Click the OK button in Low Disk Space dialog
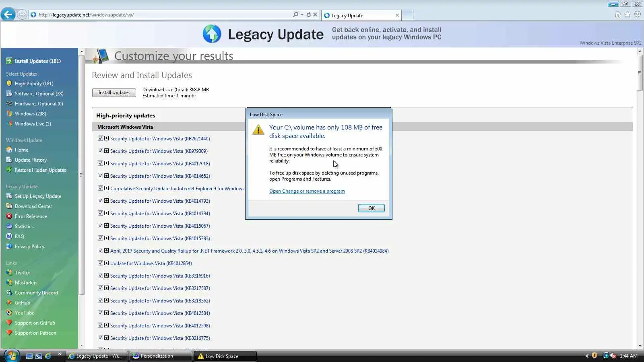The width and height of the screenshot is (644, 362). pyautogui.click(x=371, y=208)
